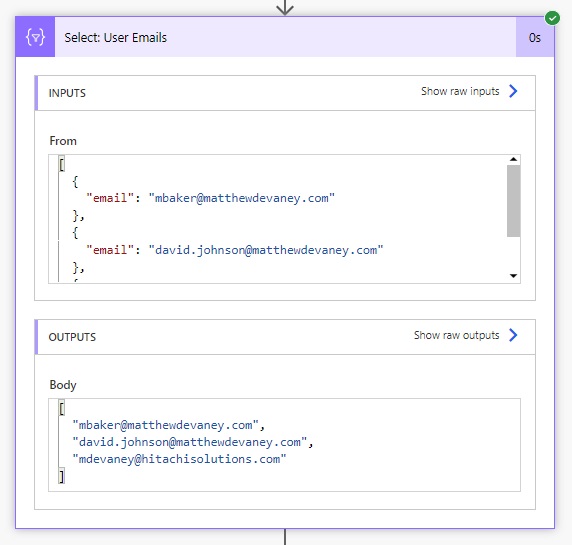Viewport: 572px width, 545px height.
Task: Click the From box scroll up arrow
Action: 513,159
